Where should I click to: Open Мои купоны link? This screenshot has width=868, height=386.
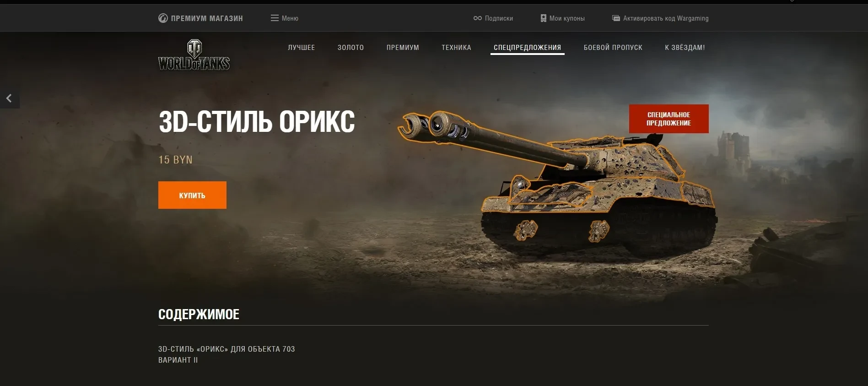point(567,18)
